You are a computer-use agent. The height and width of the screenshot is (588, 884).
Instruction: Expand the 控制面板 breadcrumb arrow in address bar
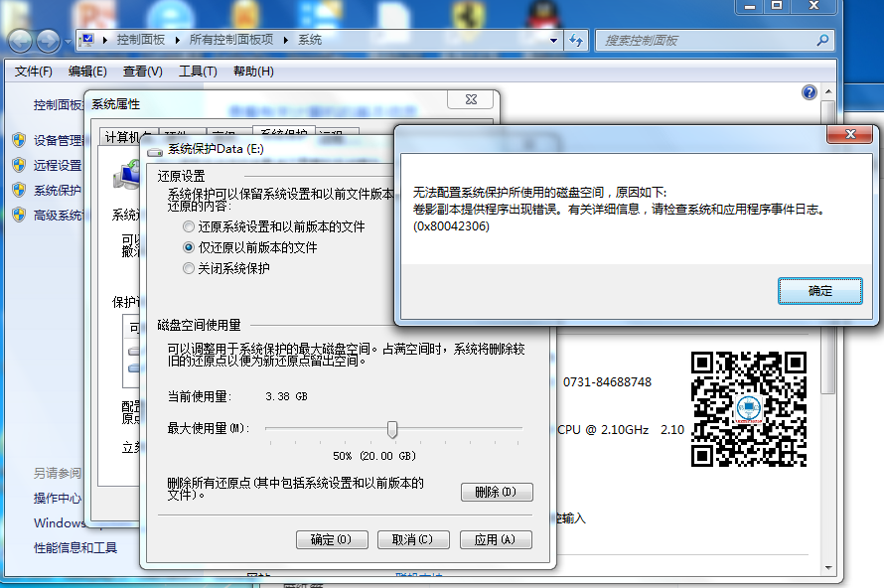(179, 41)
